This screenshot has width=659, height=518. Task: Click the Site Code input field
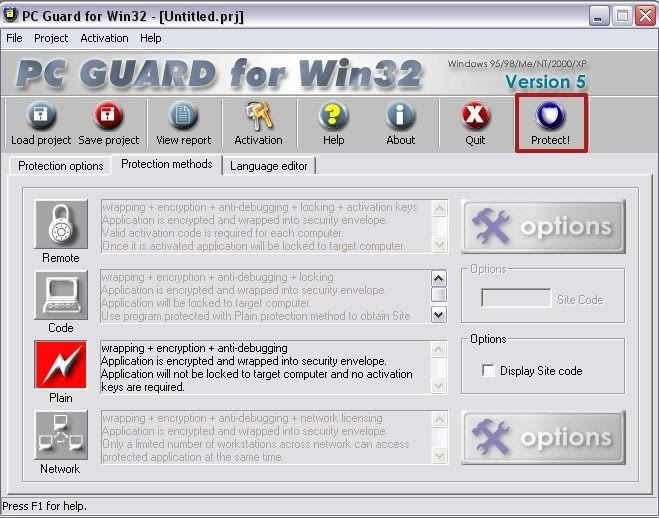tap(516, 298)
